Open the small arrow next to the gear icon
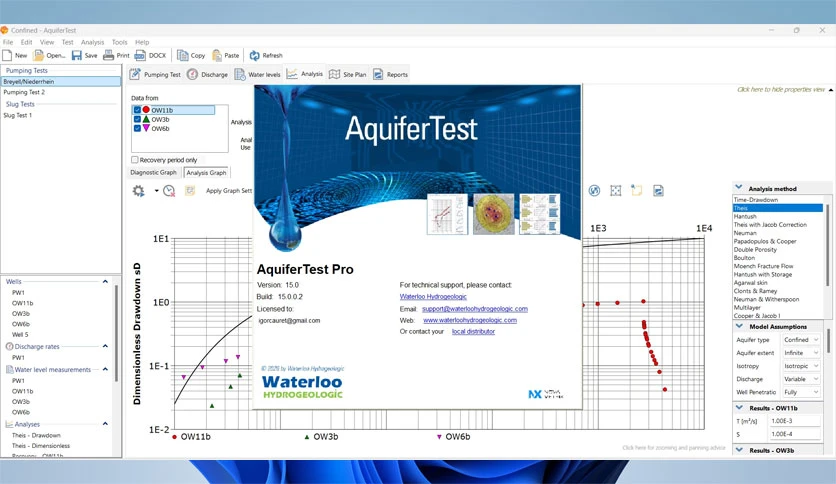This screenshot has width=836, height=484. click(x=156, y=191)
